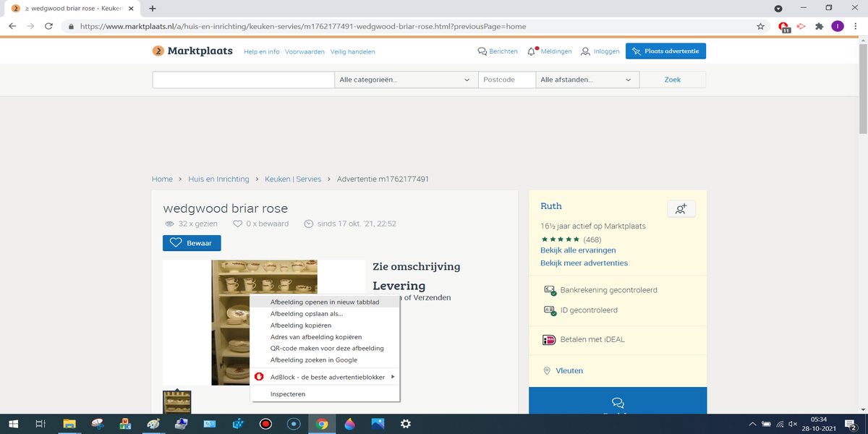Open Bekijk meer advertenties link
This screenshot has height=434, width=868.
pos(584,263)
